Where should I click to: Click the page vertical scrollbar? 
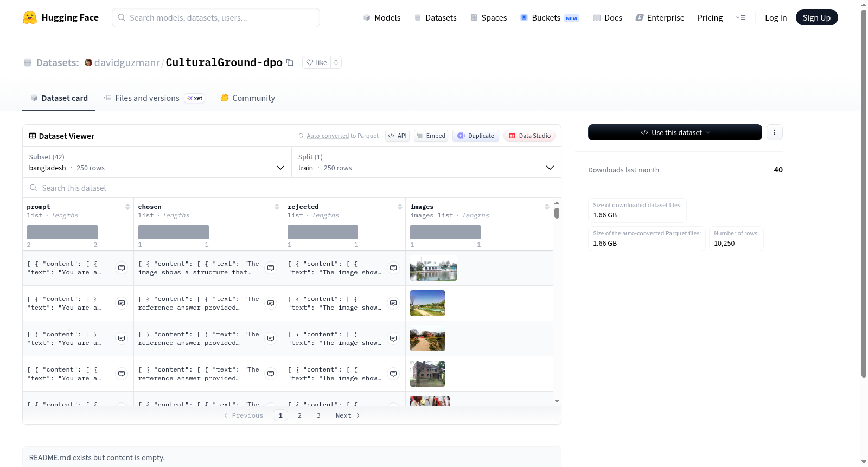[x=864, y=193]
